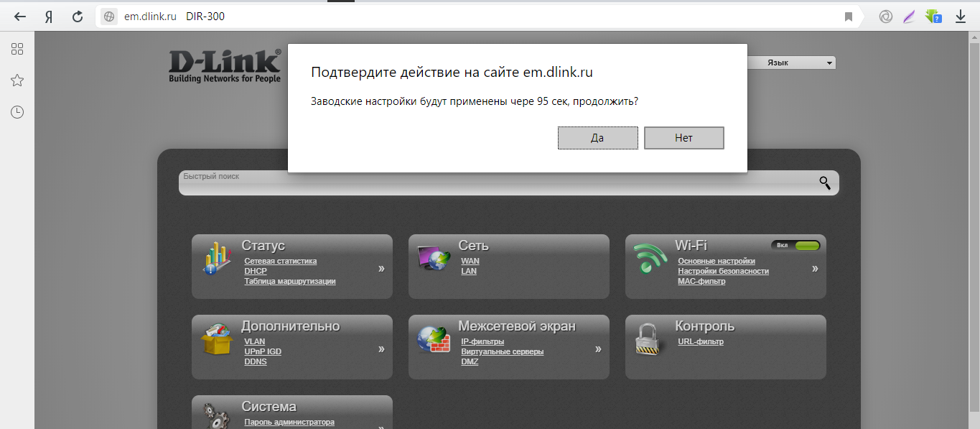
Task: Open the Межсетевой экран section heading
Action: pyautogui.click(x=517, y=326)
